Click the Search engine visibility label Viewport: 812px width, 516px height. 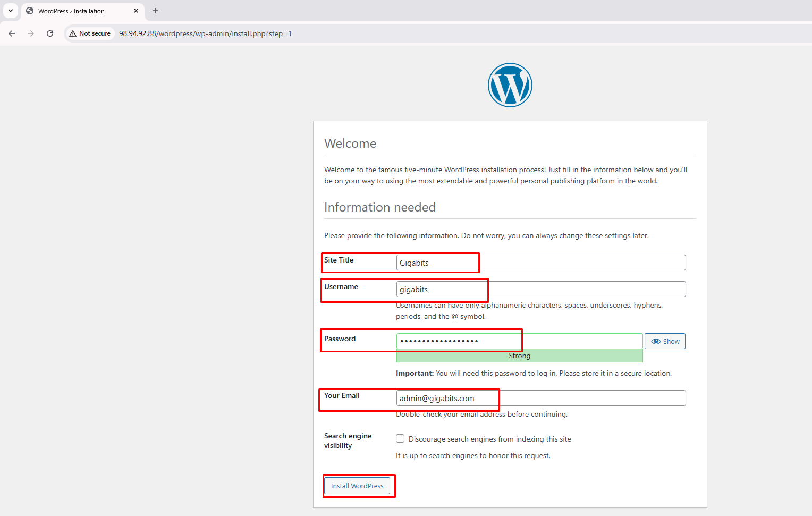pyautogui.click(x=348, y=441)
